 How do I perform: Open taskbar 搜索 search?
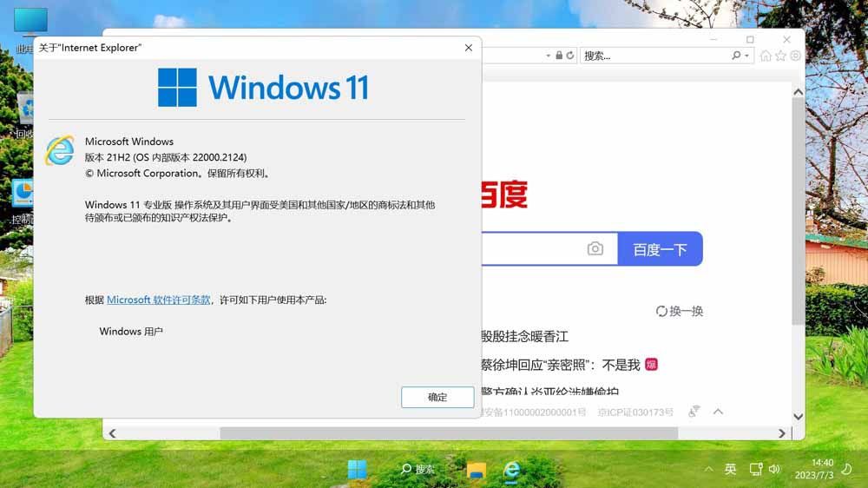[x=418, y=469]
